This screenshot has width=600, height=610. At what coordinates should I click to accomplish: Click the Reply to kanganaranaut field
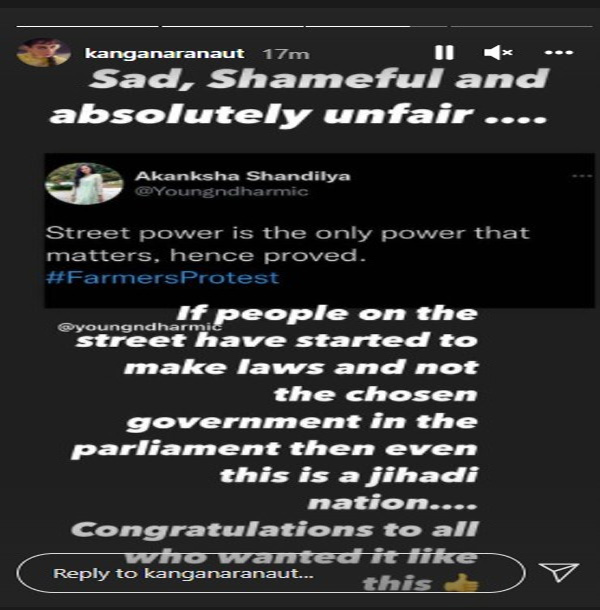pyautogui.click(x=271, y=573)
